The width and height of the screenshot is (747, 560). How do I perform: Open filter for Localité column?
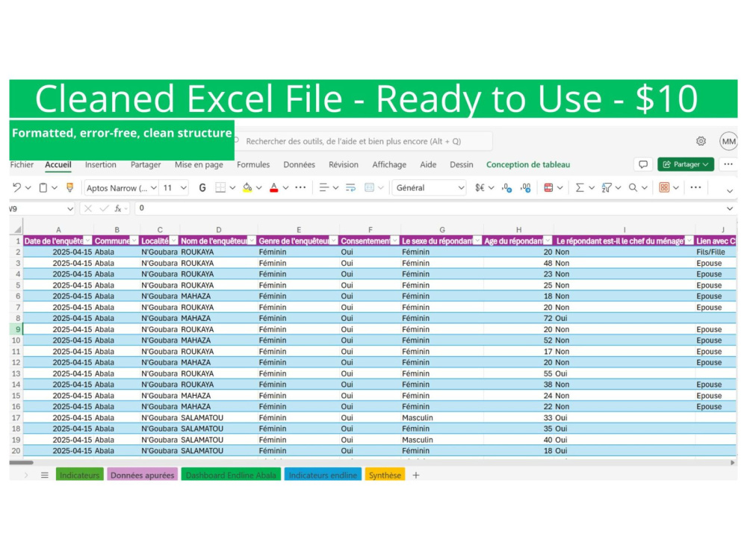174,240
